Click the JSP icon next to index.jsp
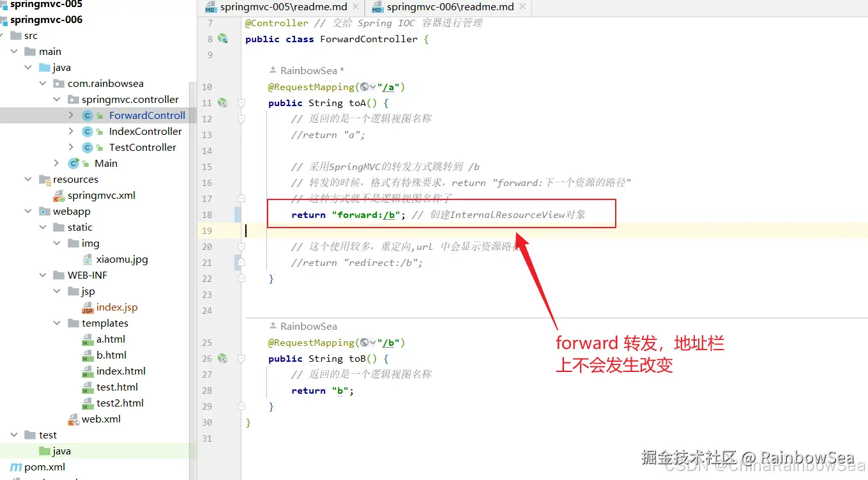Viewport: 868px width, 480px height. click(89, 307)
